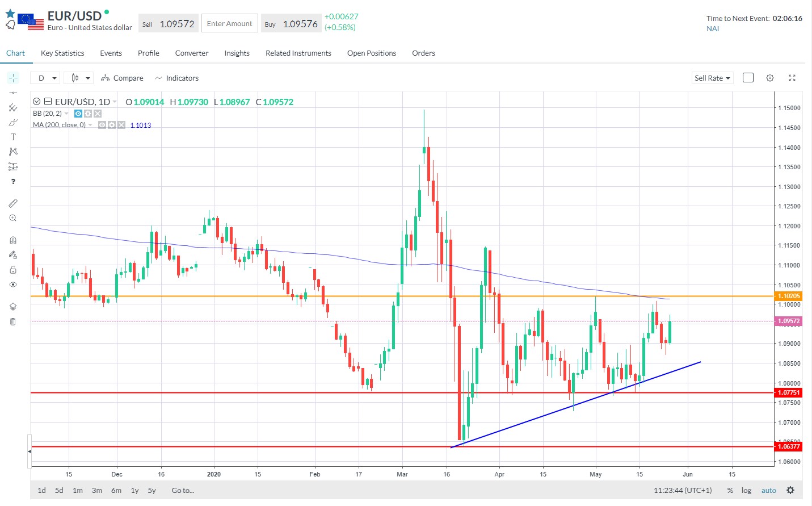Expand the Sell Rate dropdown
812x506 pixels.
pyautogui.click(x=712, y=78)
